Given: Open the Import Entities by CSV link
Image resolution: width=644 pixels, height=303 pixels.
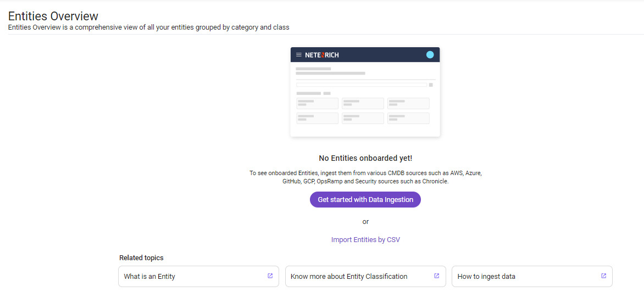Looking at the screenshot, I should click(365, 240).
